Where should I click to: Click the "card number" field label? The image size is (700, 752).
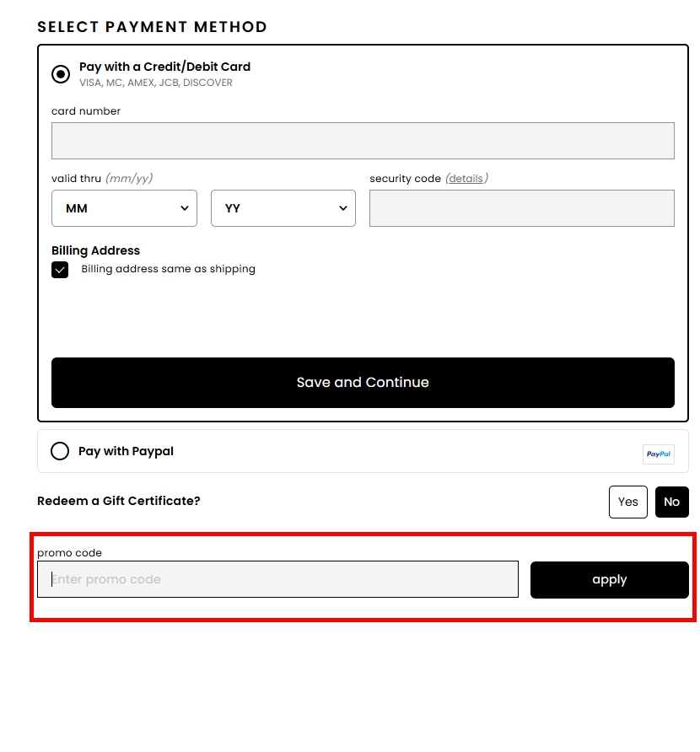(x=86, y=111)
